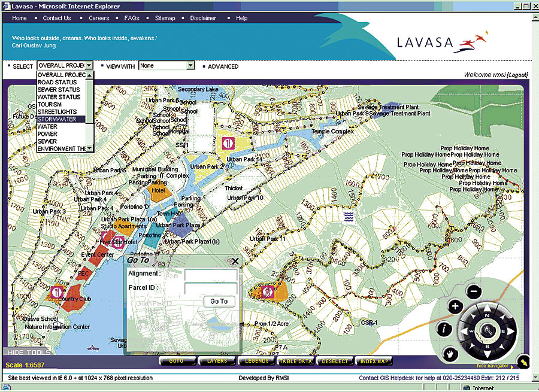
Task: Pan southeast using the compass diagonal arrow
Action: [503, 347]
